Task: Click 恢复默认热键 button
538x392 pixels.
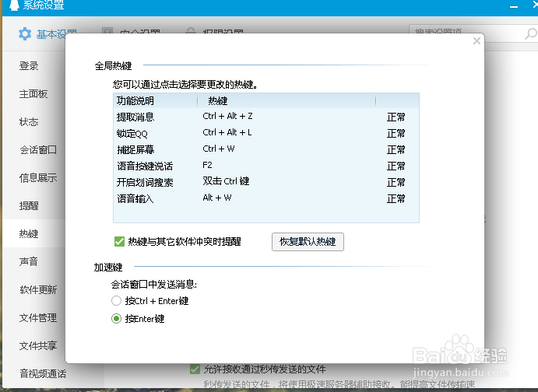Action: [x=308, y=242]
